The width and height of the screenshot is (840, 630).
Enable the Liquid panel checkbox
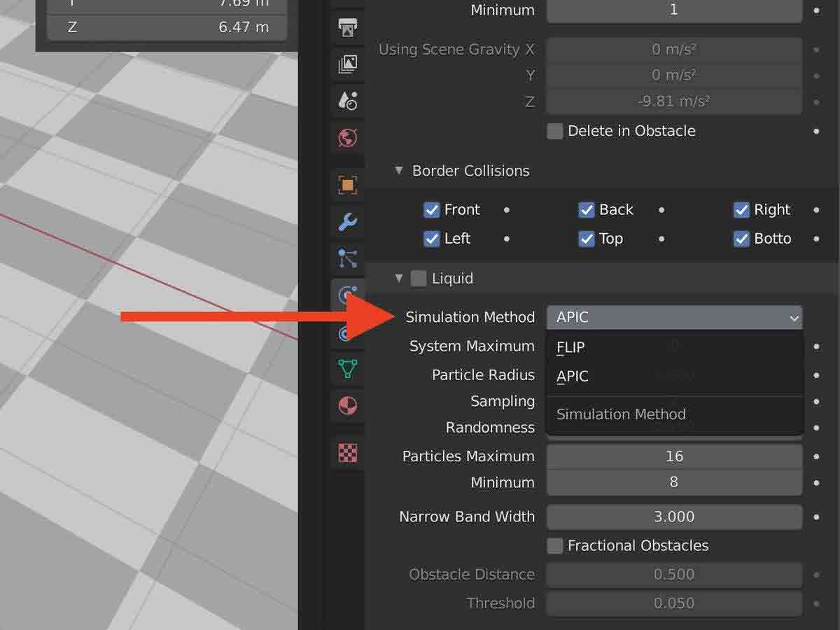pos(418,279)
